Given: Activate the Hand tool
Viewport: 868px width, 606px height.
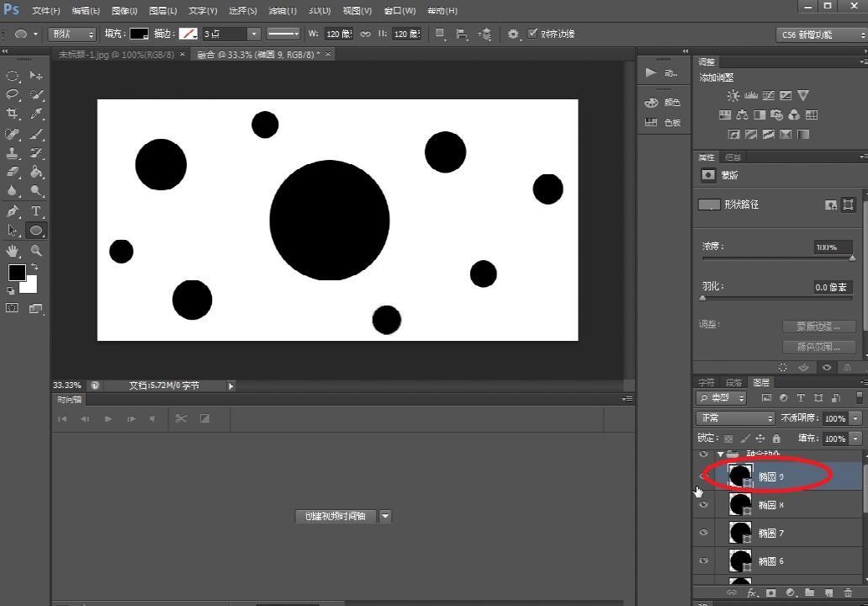Looking at the screenshot, I should tap(13, 250).
